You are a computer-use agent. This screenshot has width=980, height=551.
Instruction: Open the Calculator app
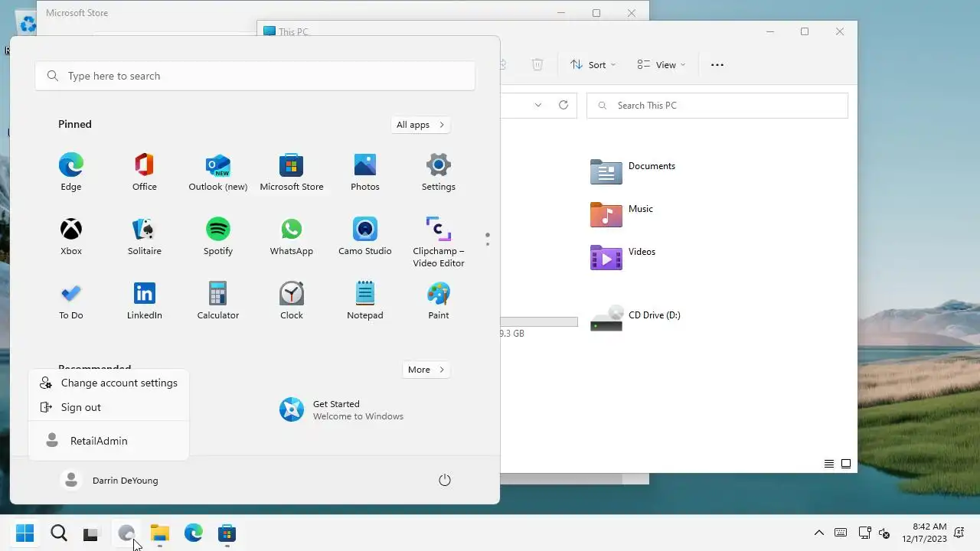click(x=218, y=300)
